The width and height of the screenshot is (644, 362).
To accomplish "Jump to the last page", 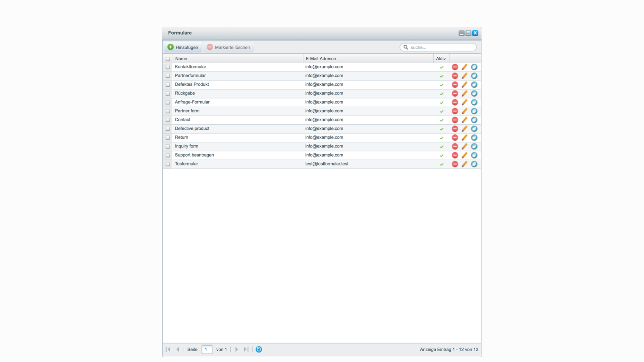I will [246, 349].
